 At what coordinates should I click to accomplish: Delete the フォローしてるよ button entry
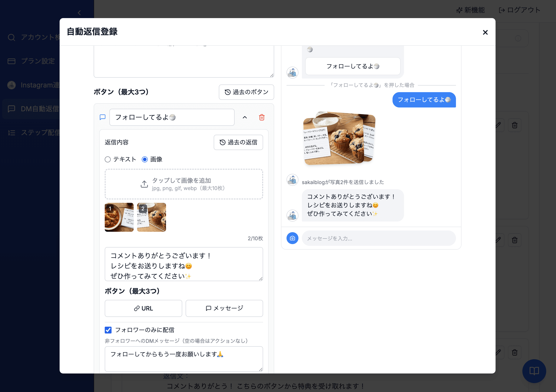(x=262, y=117)
